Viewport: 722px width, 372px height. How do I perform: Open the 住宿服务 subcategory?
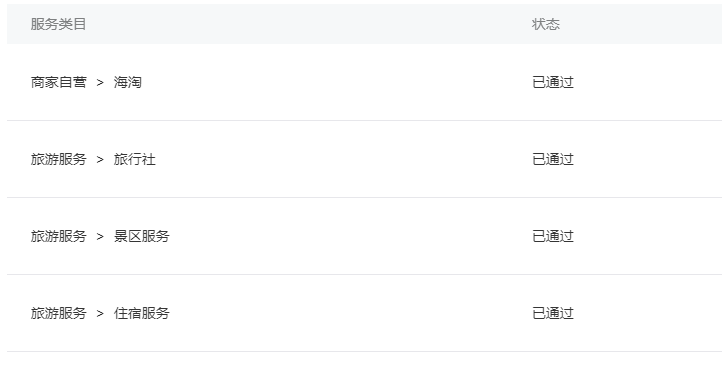tap(141, 313)
